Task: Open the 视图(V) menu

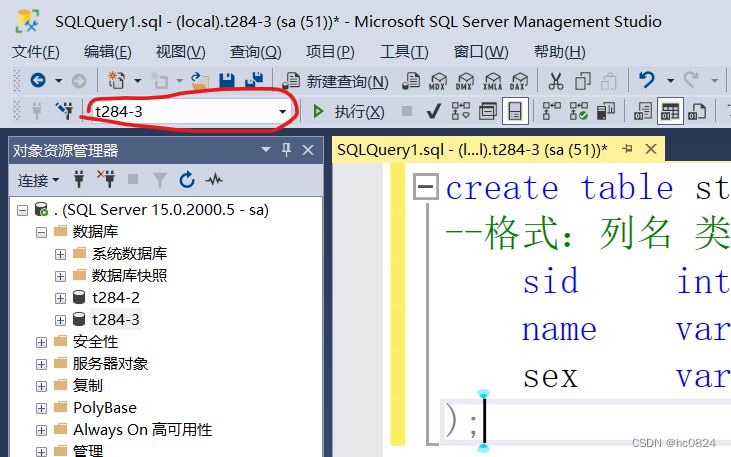Action: (x=180, y=52)
